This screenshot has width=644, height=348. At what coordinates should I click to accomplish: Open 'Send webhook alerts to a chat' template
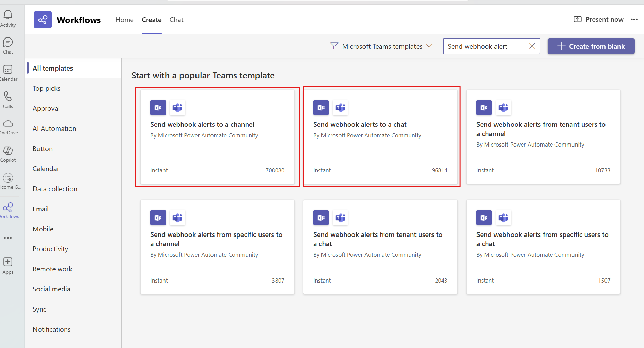pos(380,137)
